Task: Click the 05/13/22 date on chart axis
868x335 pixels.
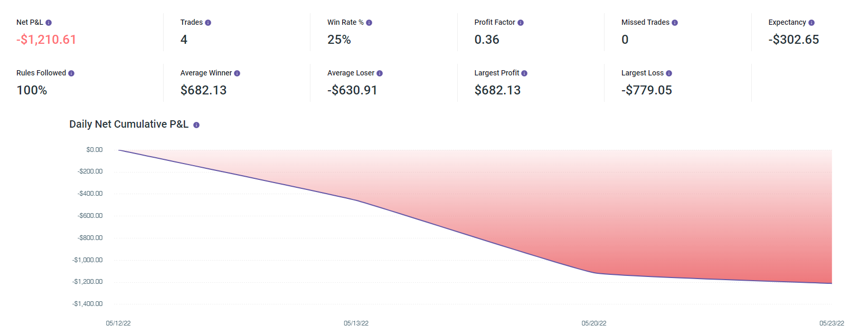Action: pos(356,323)
